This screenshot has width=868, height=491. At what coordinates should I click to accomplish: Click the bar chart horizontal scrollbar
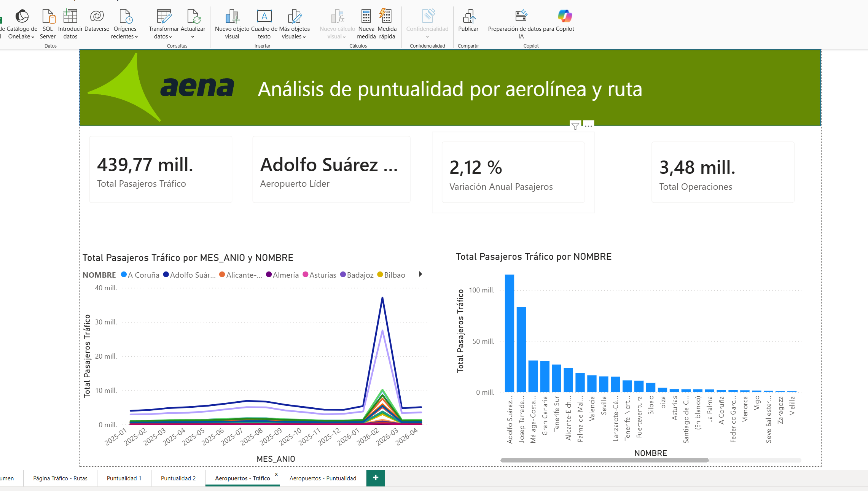pos(604,460)
